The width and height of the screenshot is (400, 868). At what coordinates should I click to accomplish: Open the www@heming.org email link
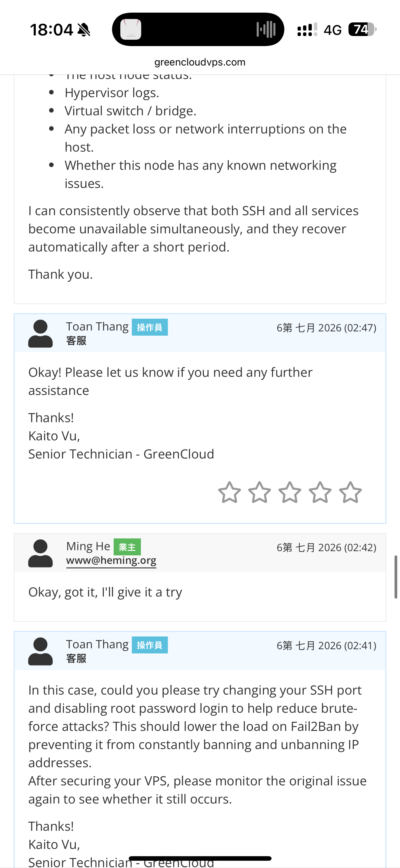[x=111, y=561]
